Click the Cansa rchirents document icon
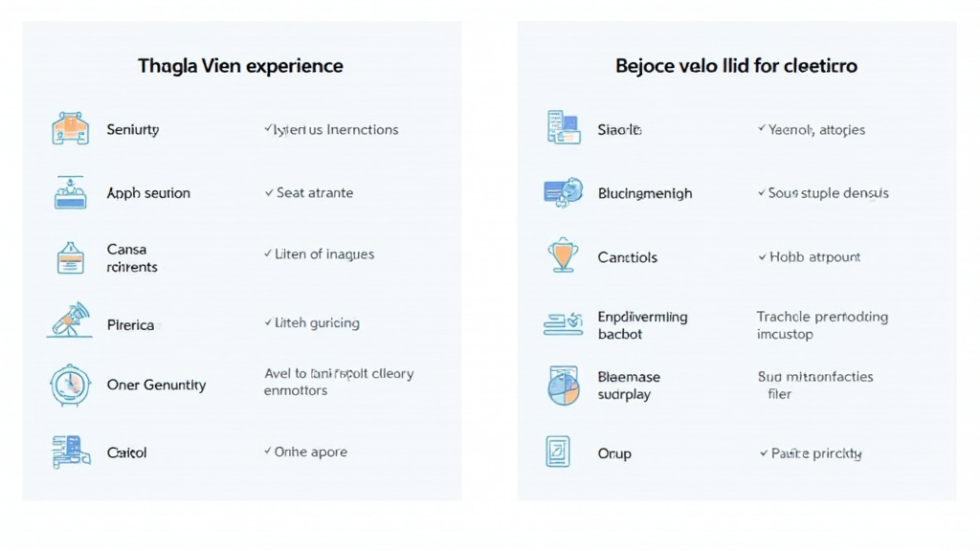 pyautogui.click(x=71, y=258)
